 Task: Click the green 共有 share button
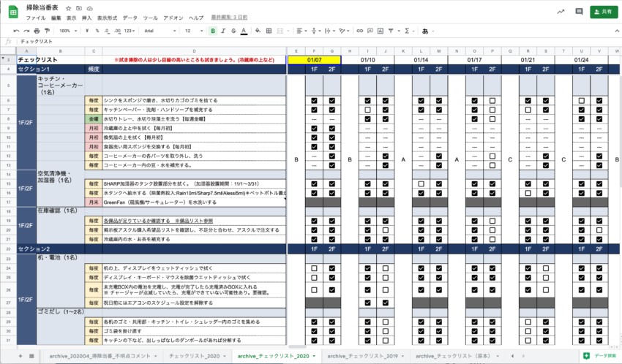click(x=602, y=12)
